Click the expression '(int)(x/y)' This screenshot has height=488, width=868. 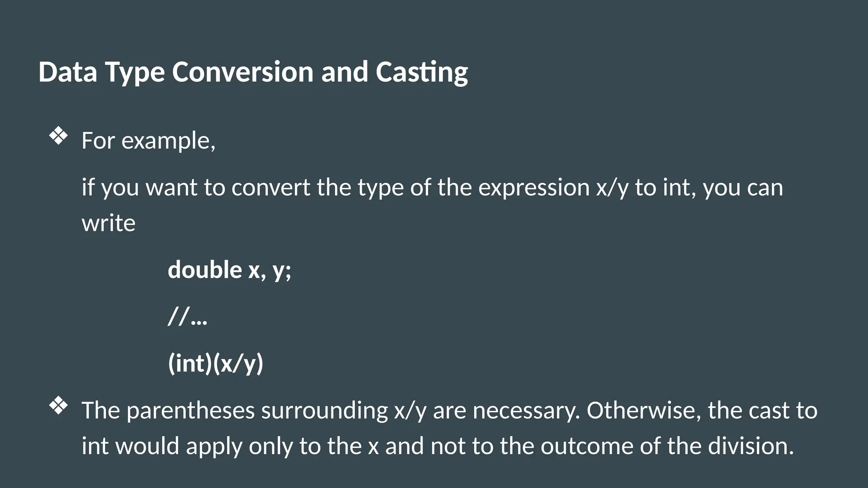(216, 363)
